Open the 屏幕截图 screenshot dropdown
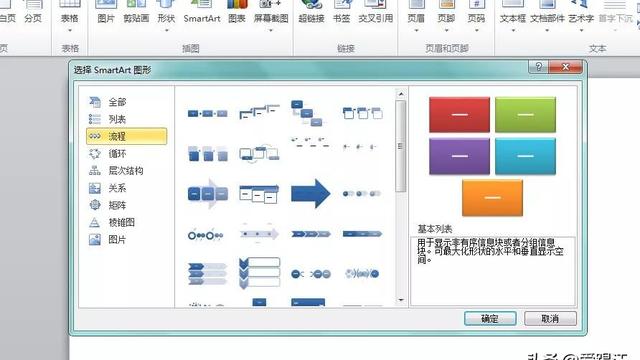 [271, 30]
